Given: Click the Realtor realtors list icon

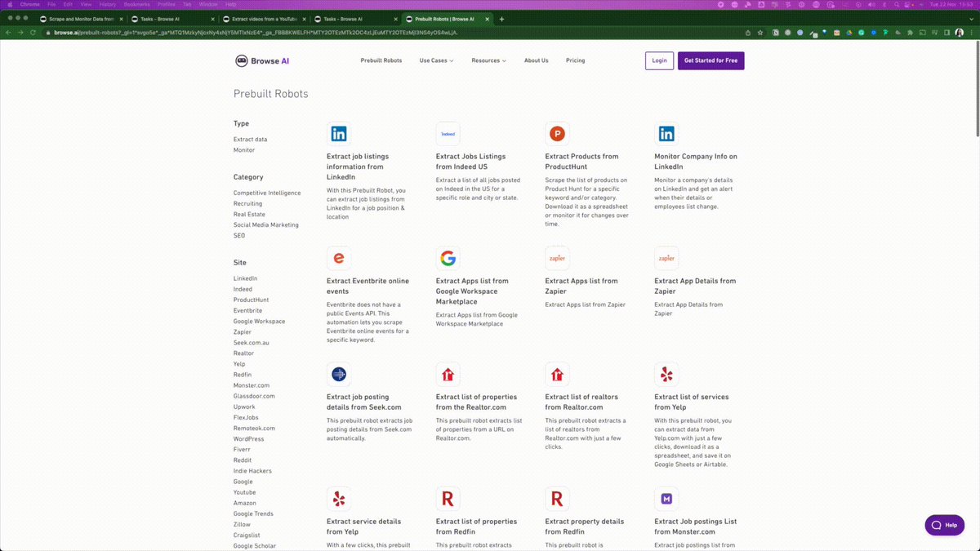Looking at the screenshot, I should coord(557,375).
